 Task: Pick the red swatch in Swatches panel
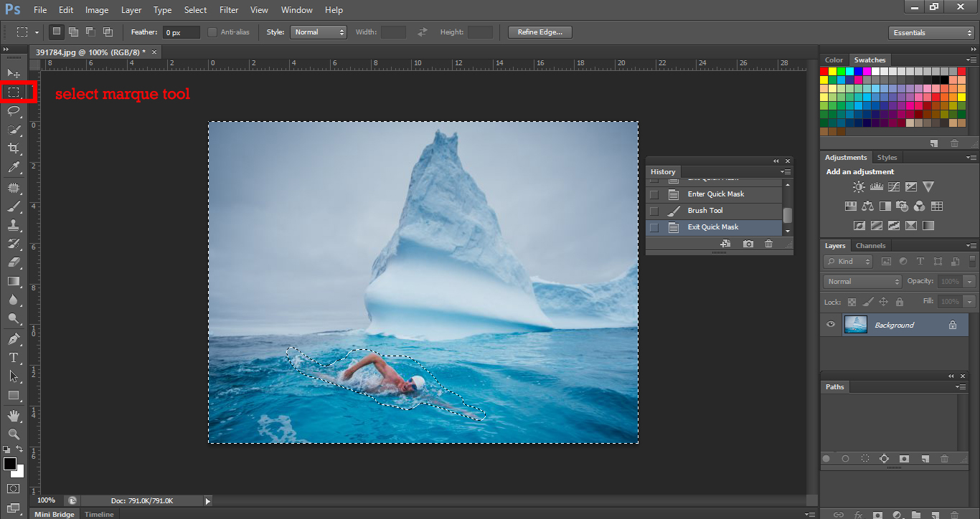coord(824,71)
